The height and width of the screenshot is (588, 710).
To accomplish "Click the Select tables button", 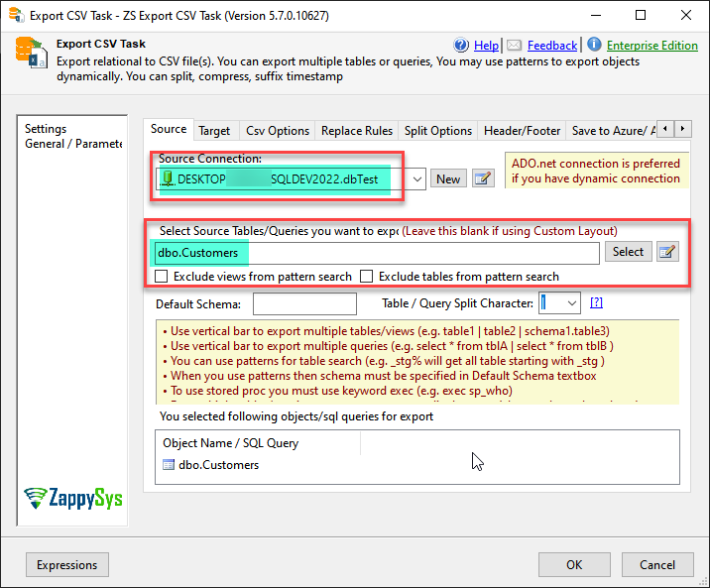I will (x=628, y=252).
